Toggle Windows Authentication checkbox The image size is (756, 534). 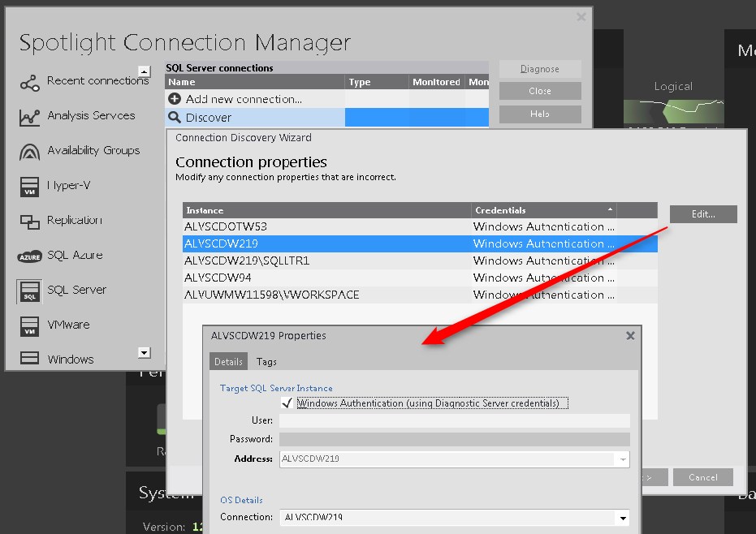286,403
